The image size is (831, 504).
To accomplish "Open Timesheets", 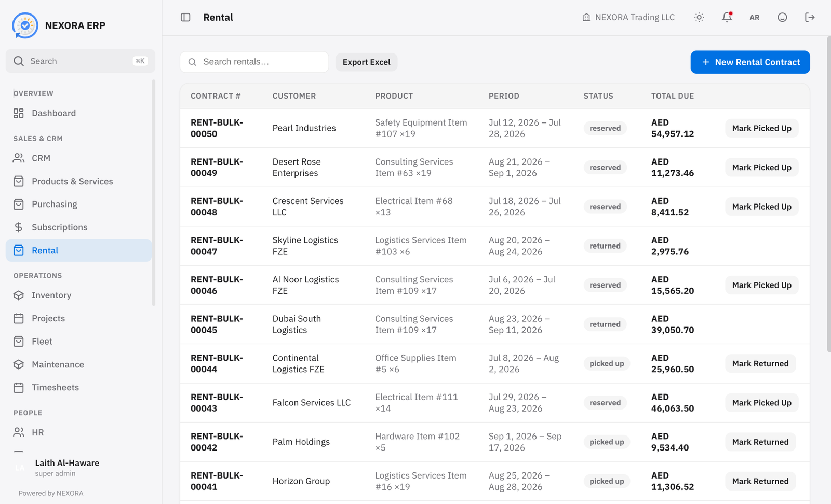I will [79, 387].
